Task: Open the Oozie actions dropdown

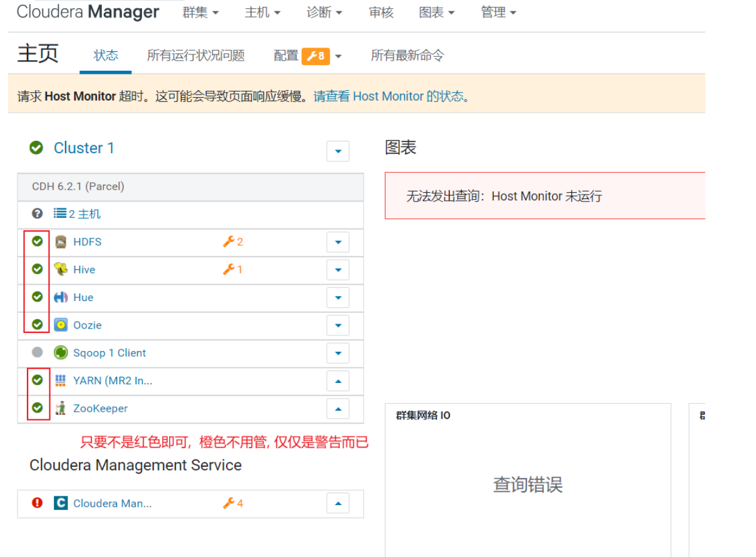Action: 338,325
